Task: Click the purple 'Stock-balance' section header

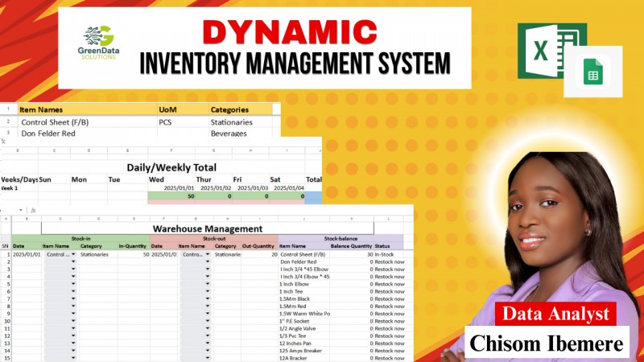Action: 341,238
